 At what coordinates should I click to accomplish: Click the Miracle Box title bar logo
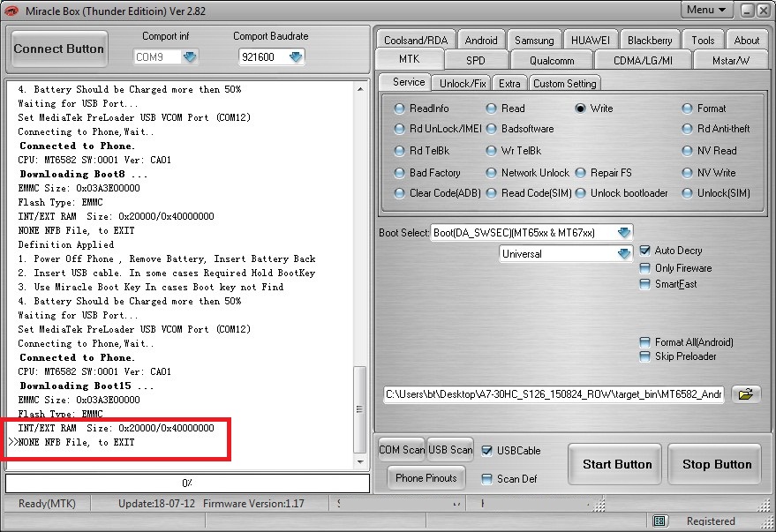click(11, 11)
